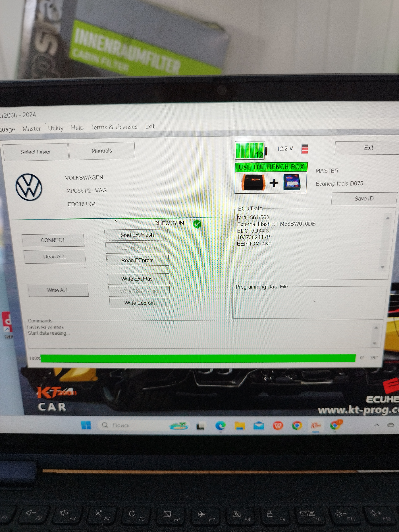The width and height of the screenshot is (399, 532).
Task: Click the red signal indicator icon
Action: click(x=304, y=149)
